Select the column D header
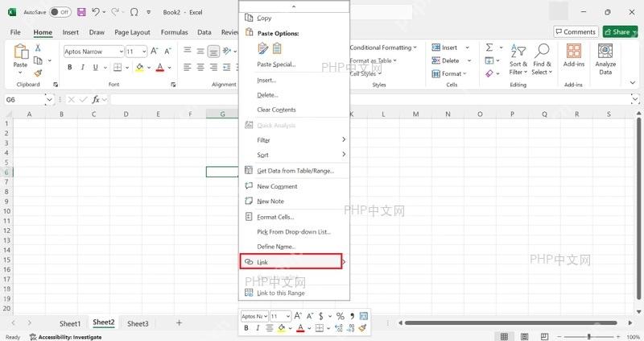644x341 pixels. (x=126, y=114)
